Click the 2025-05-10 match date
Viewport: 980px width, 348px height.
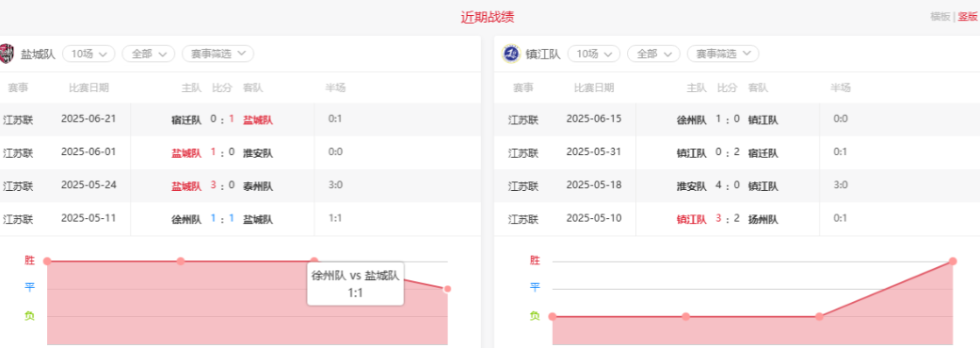[594, 218]
